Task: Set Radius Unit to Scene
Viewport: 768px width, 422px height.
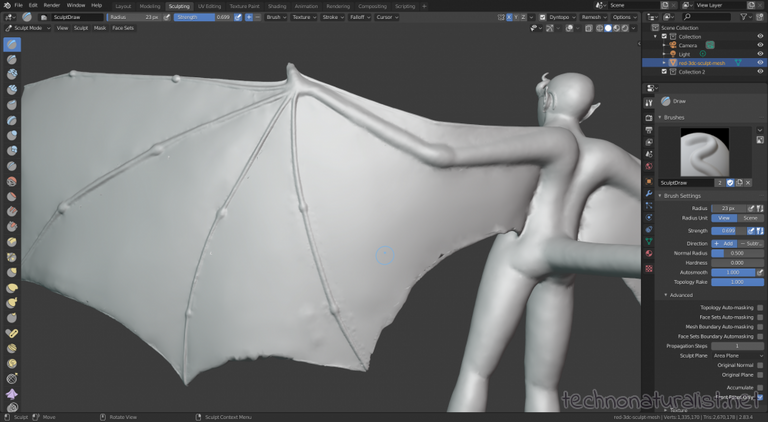Action: (x=750, y=218)
